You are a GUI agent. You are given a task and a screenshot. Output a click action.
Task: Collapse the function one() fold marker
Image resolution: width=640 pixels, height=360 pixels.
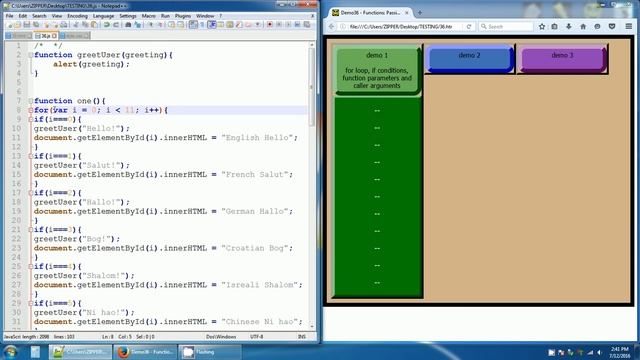pyautogui.click(x=31, y=101)
